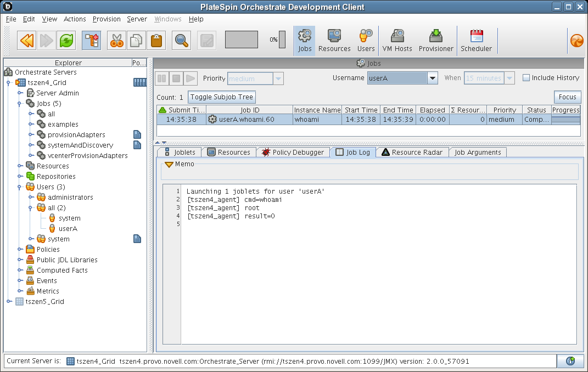
Task: Open the When dropdown
Action: 509,78
